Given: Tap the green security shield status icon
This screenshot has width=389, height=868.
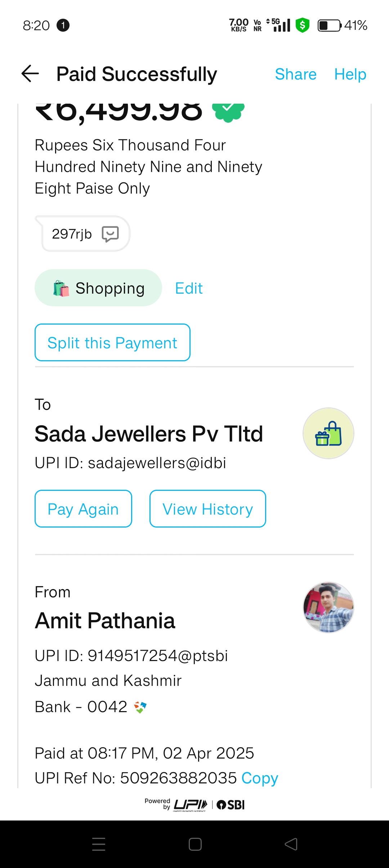Looking at the screenshot, I should (x=303, y=25).
